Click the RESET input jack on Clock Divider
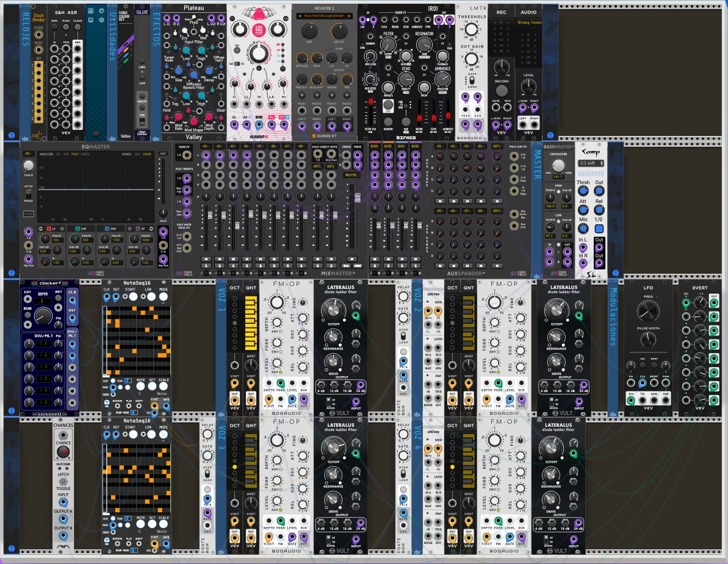 tap(38, 50)
